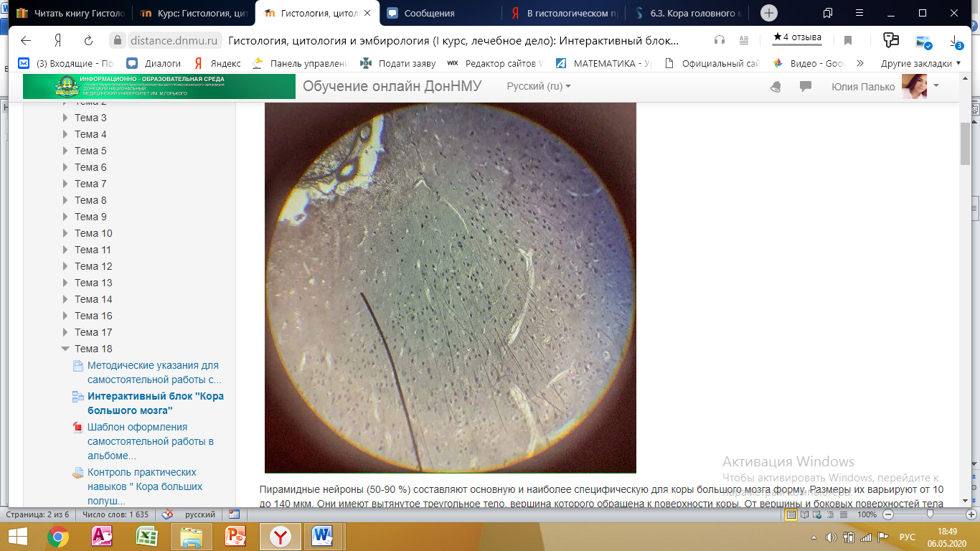Screen dimensions: 980x551
Task: Open the Входящие mail bookmark
Action: pyautogui.click(x=66, y=63)
